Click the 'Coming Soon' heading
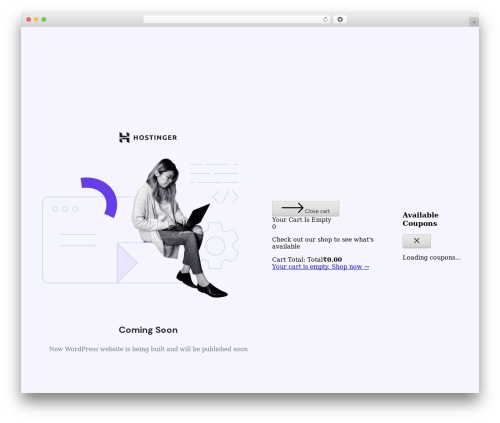 pos(148,330)
